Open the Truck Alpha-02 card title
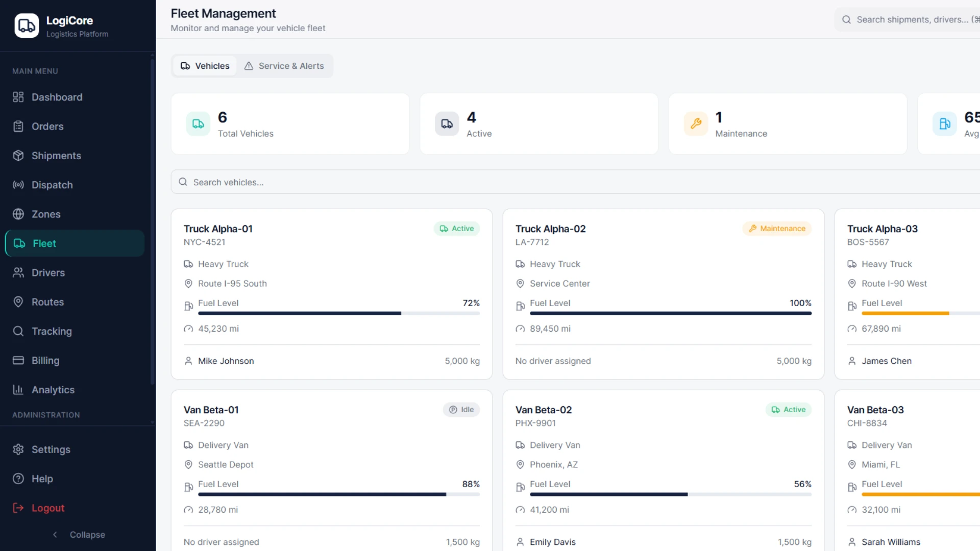Screen dimensions: 980x551 pyautogui.click(x=550, y=229)
